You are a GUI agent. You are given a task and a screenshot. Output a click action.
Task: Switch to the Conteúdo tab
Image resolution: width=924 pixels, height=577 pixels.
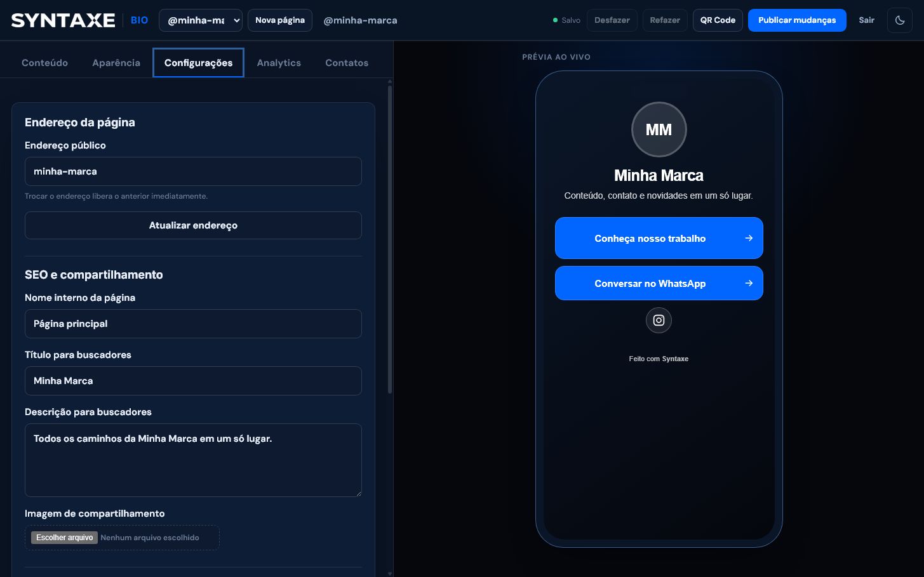pos(44,63)
